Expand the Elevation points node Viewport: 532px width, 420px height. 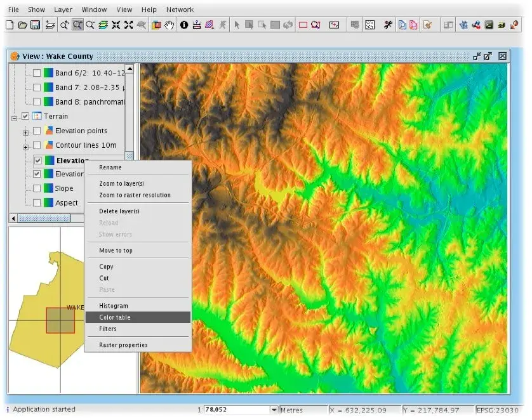pyautogui.click(x=25, y=131)
